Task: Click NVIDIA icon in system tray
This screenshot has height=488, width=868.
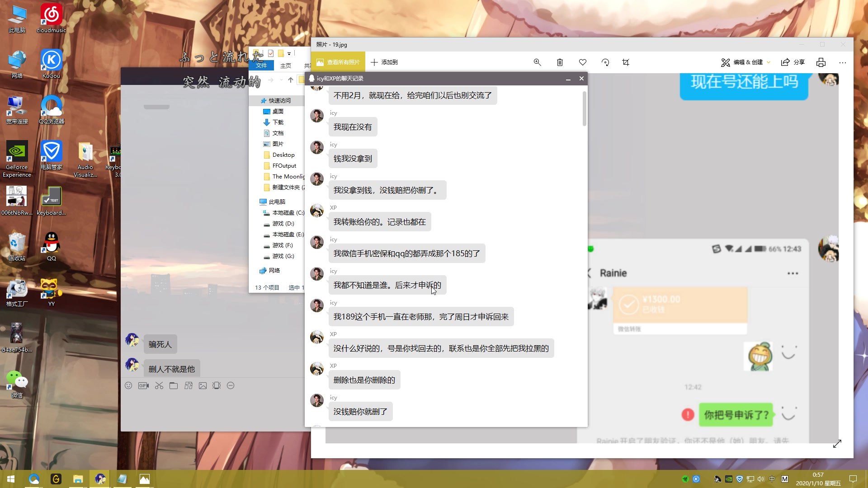Action: pyautogui.click(x=729, y=479)
